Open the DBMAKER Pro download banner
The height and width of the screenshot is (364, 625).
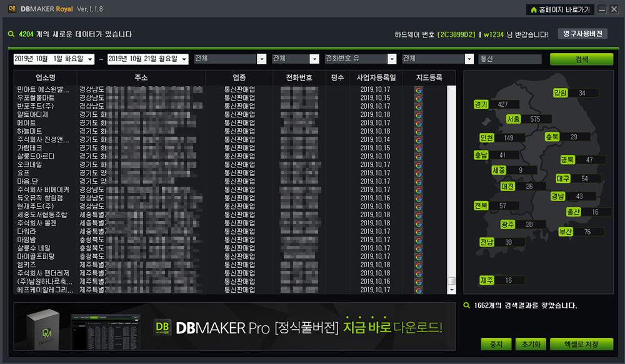pyautogui.click(x=235, y=326)
